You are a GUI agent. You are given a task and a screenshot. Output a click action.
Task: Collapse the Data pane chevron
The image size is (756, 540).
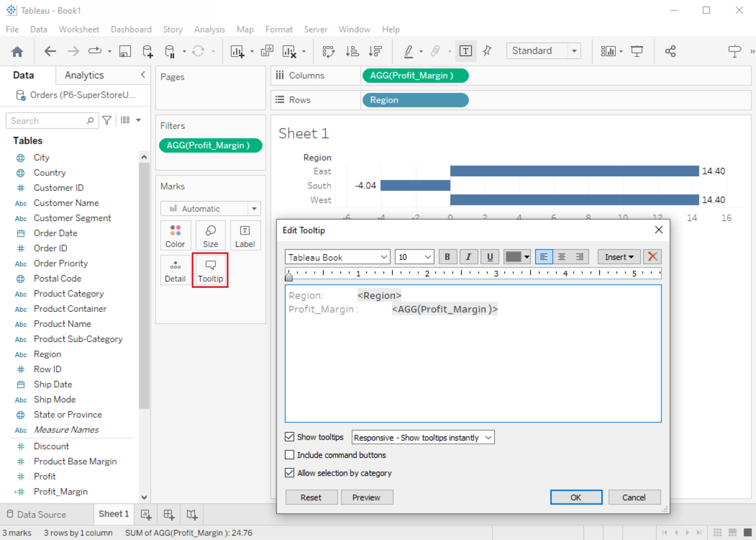143,74
